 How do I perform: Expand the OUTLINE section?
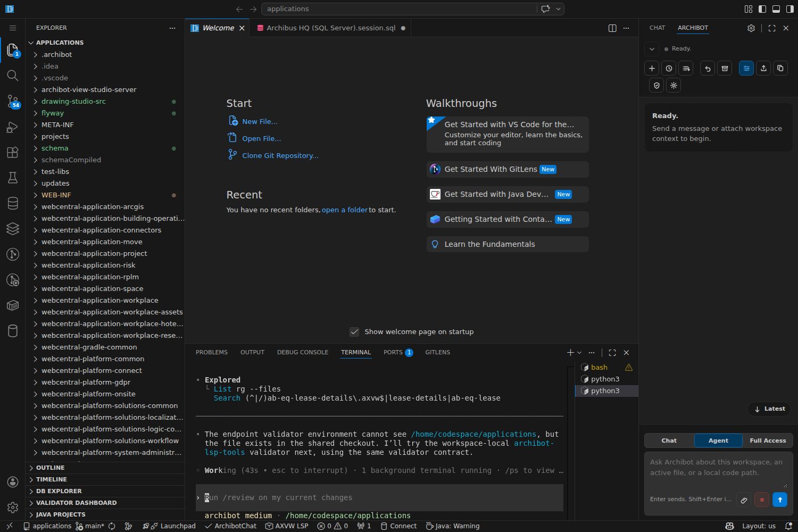[105, 468]
